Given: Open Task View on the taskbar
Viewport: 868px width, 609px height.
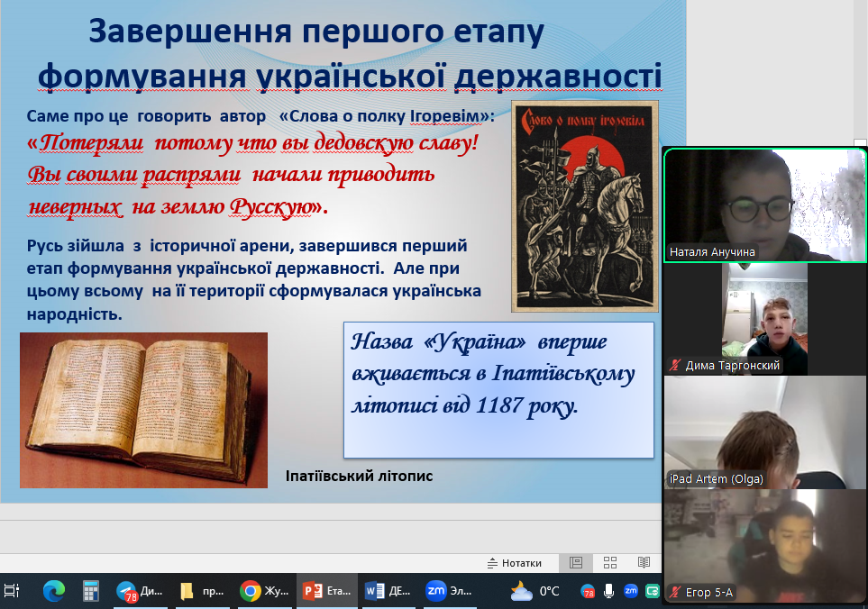Looking at the screenshot, I should point(12,591).
